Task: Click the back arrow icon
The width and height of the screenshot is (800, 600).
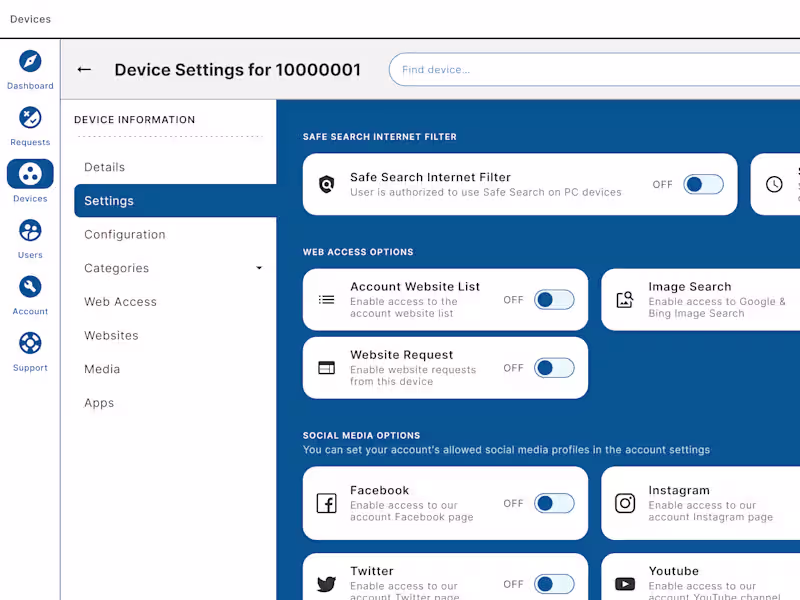Action: pyautogui.click(x=84, y=70)
